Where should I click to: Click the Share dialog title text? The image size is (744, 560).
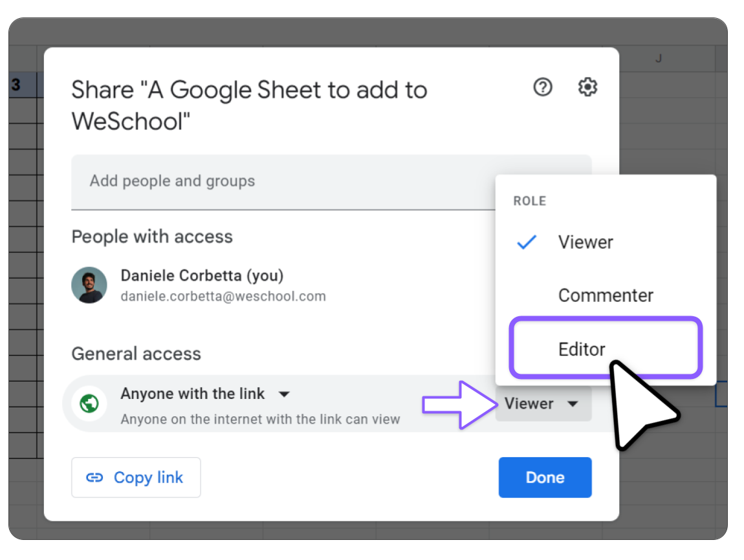249,105
